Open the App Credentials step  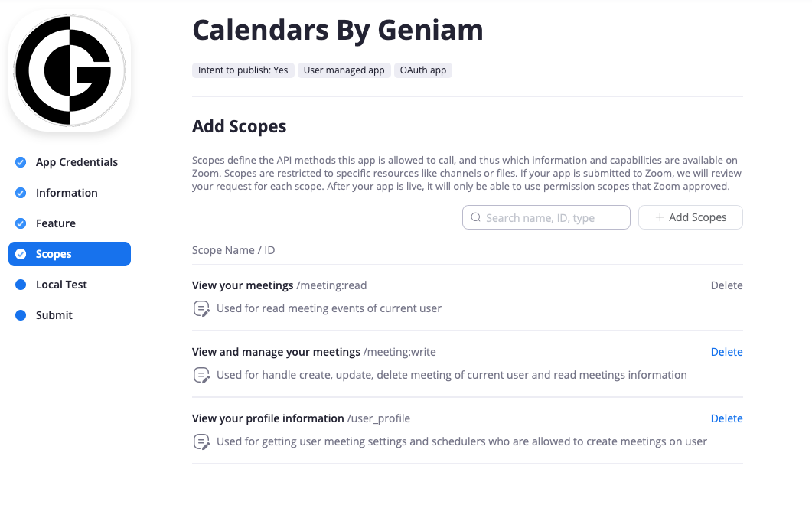(77, 162)
